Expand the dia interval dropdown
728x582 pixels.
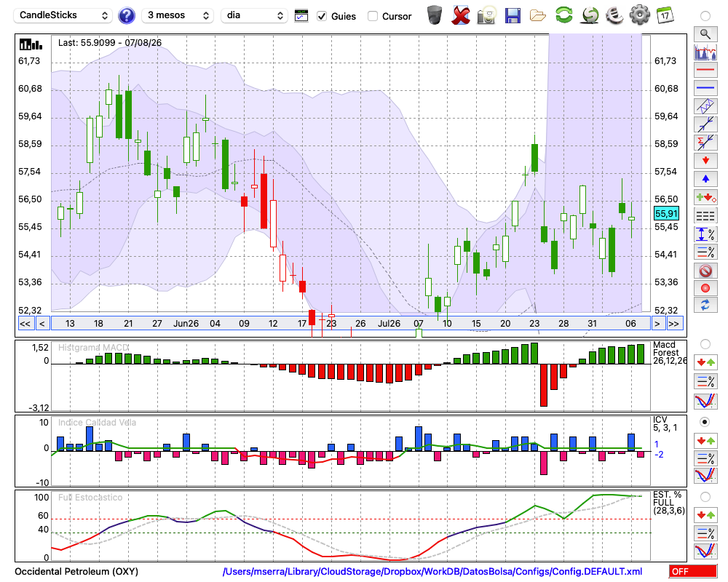pos(254,15)
